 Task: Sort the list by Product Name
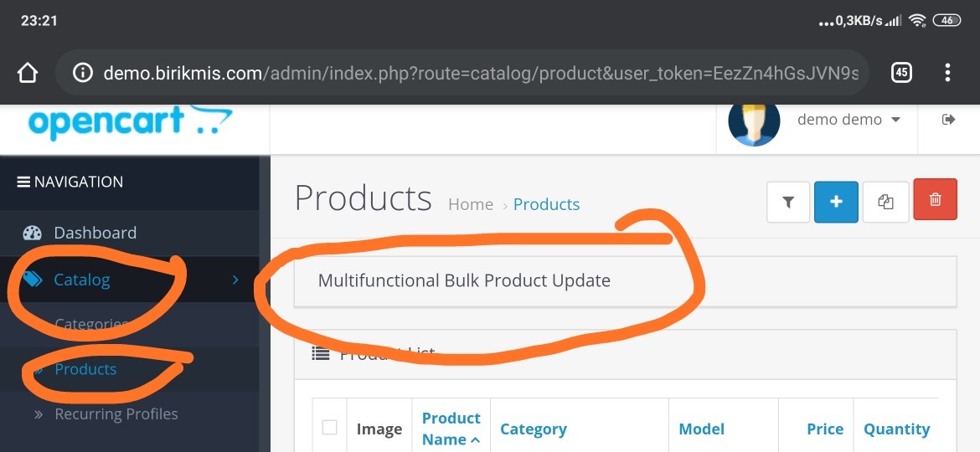pyautogui.click(x=451, y=429)
